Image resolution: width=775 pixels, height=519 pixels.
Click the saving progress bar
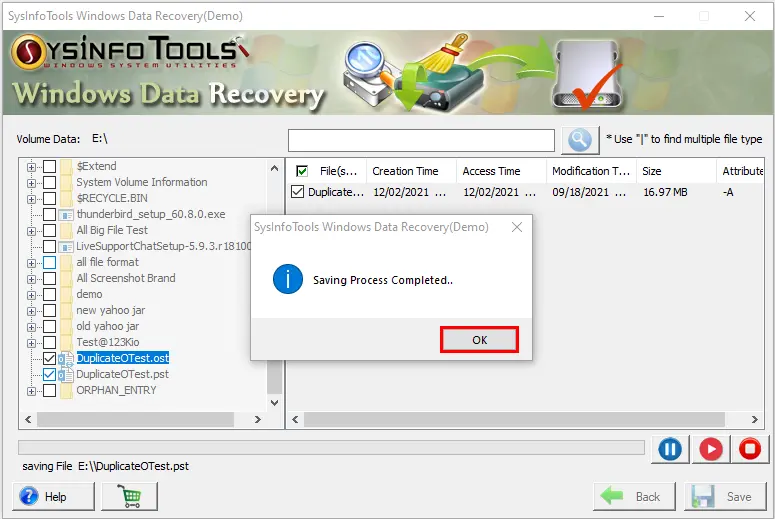[x=331, y=448]
